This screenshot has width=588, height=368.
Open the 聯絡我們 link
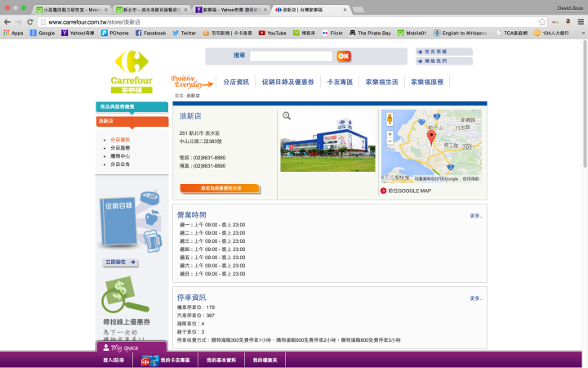click(444, 61)
